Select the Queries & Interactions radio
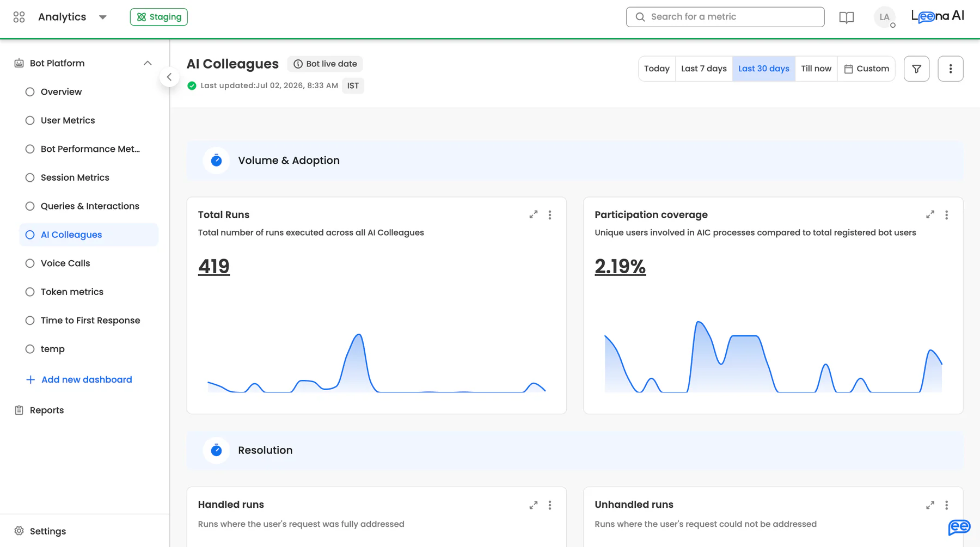Viewport: 980px width, 547px height. click(30, 206)
